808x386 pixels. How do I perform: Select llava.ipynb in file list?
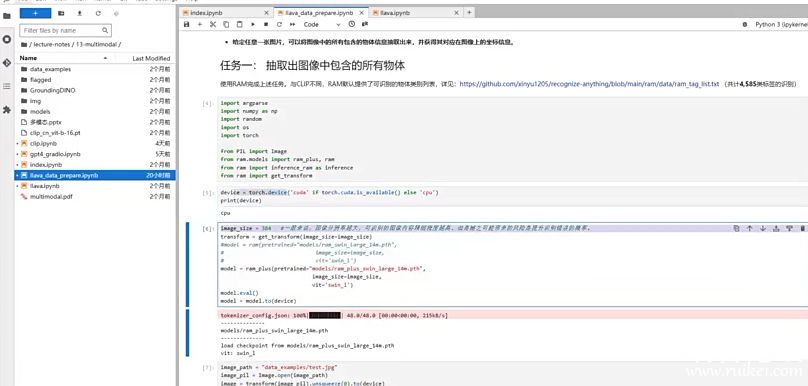pos(95,186)
